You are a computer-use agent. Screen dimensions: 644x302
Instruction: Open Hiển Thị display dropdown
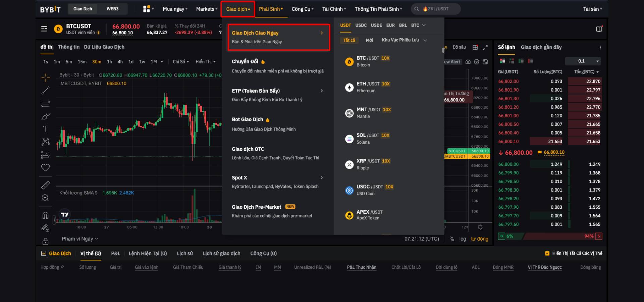(206, 62)
